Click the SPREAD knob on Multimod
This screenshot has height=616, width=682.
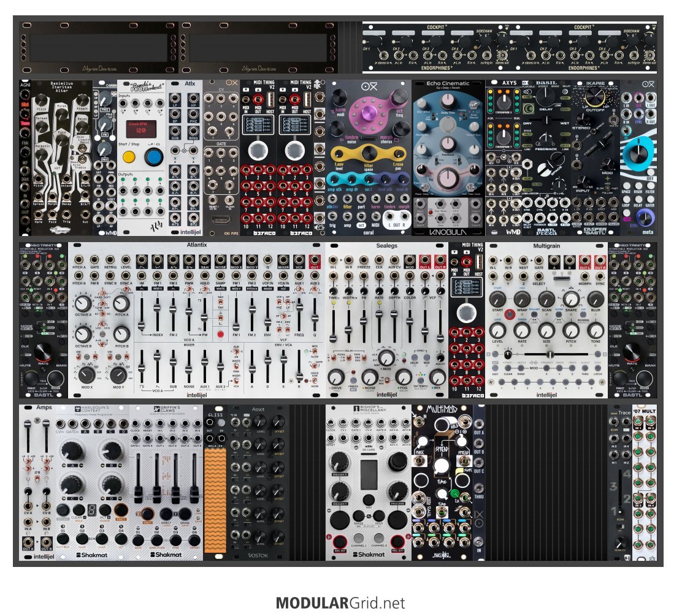pos(441,466)
